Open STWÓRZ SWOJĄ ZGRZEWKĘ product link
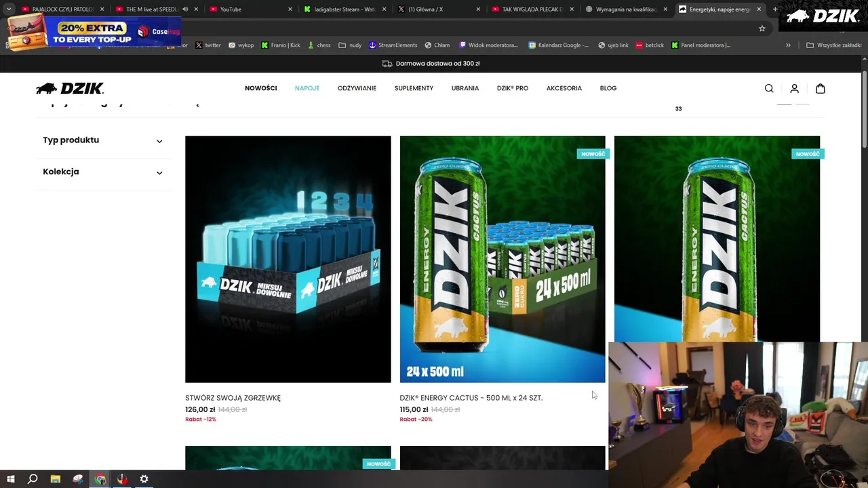 tap(233, 398)
